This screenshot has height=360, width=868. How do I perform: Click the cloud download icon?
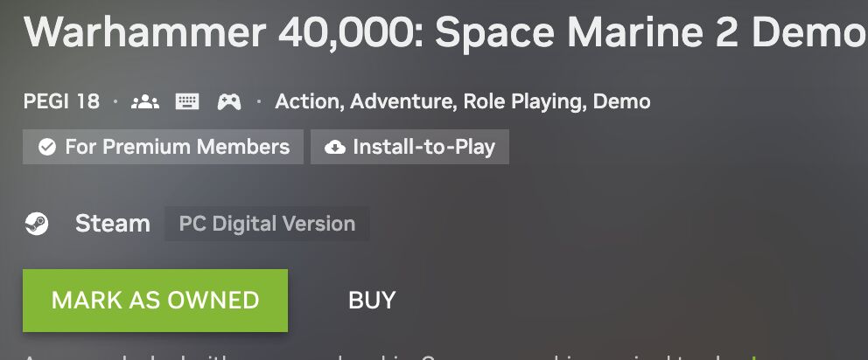(x=335, y=147)
